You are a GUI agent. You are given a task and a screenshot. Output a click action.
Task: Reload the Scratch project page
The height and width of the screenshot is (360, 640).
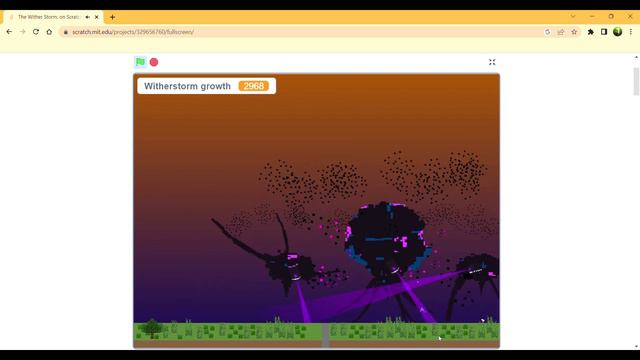(x=36, y=32)
